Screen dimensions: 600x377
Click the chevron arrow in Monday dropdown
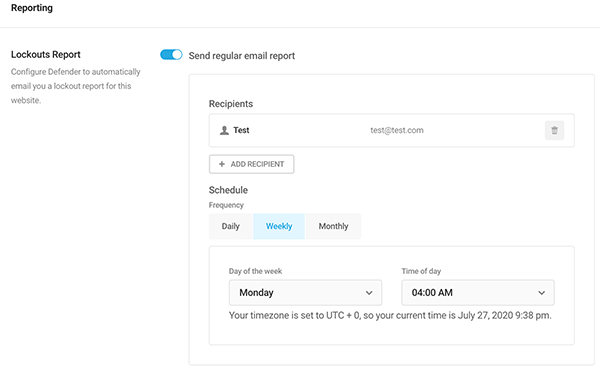(369, 293)
